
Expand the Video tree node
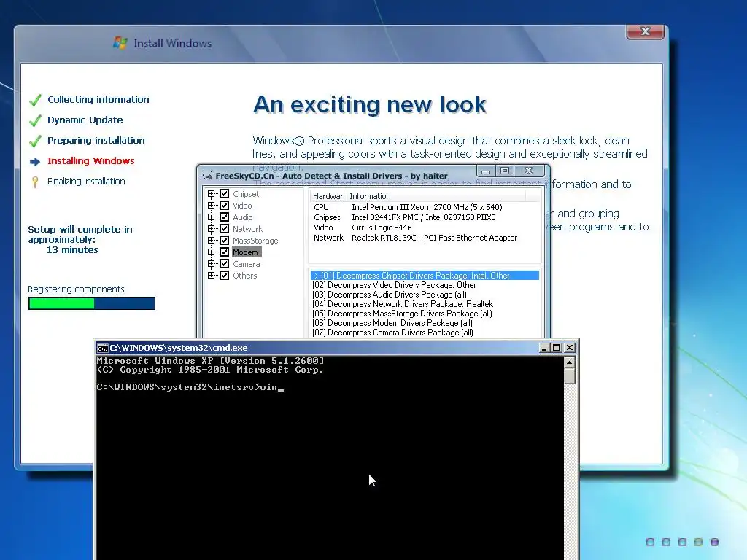pos(211,205)
